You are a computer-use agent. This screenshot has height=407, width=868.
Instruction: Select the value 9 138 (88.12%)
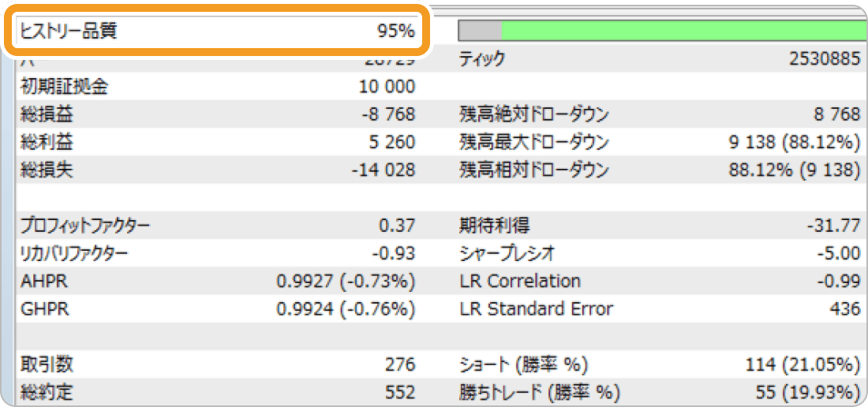coord(795,143)
